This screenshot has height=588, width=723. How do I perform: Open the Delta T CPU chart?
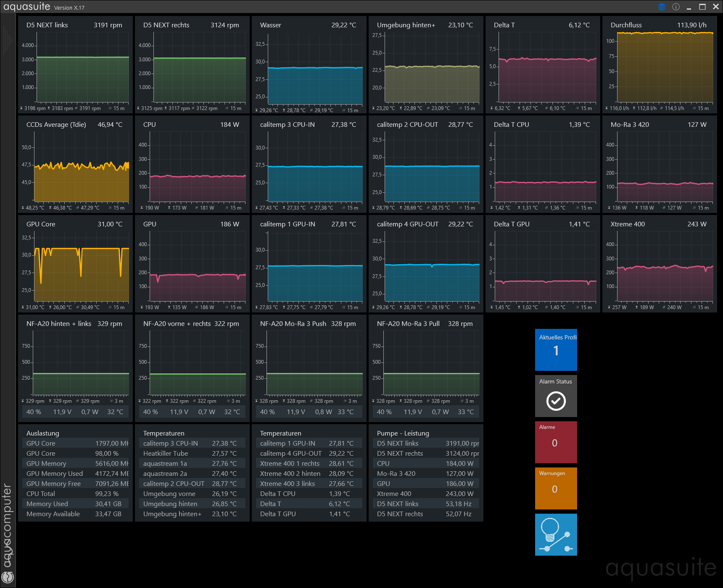543,164
